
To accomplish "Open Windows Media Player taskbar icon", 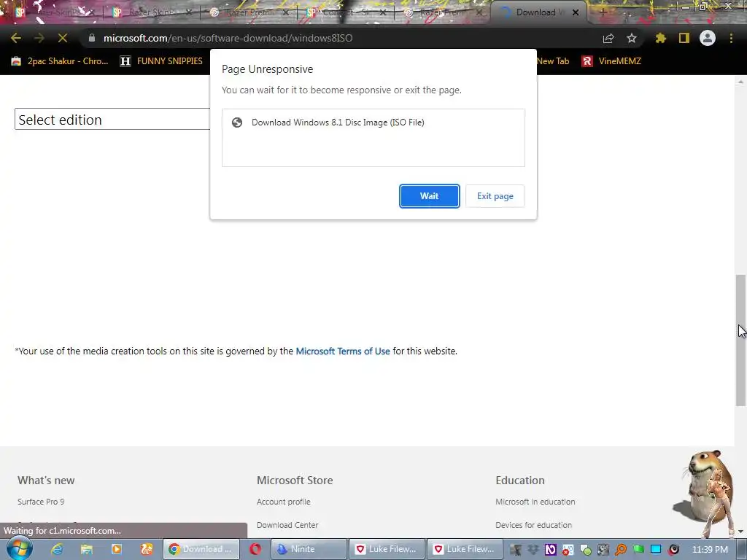I will [x=116, y=549].
